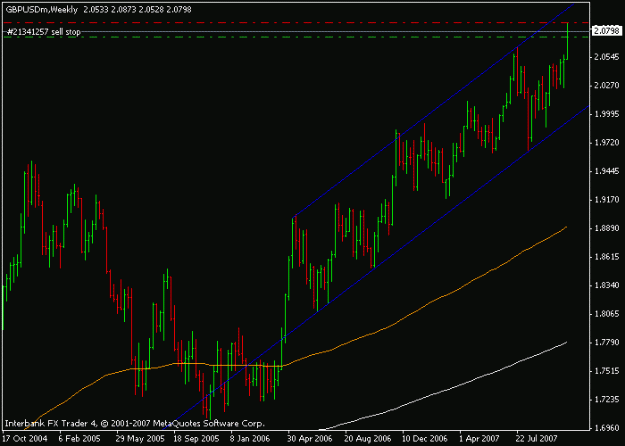Click the 18 Sep 2005 date label

(x=198, y=438)
